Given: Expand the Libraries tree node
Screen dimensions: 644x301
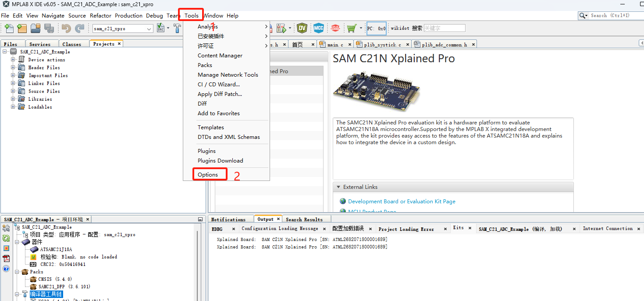Looking at the screenshot, I should [13, 99].
